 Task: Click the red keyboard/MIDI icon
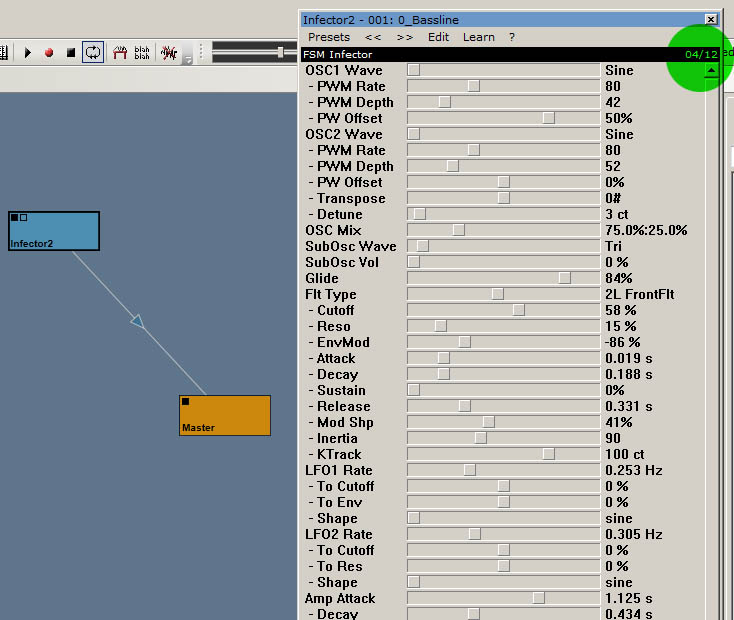120,52
